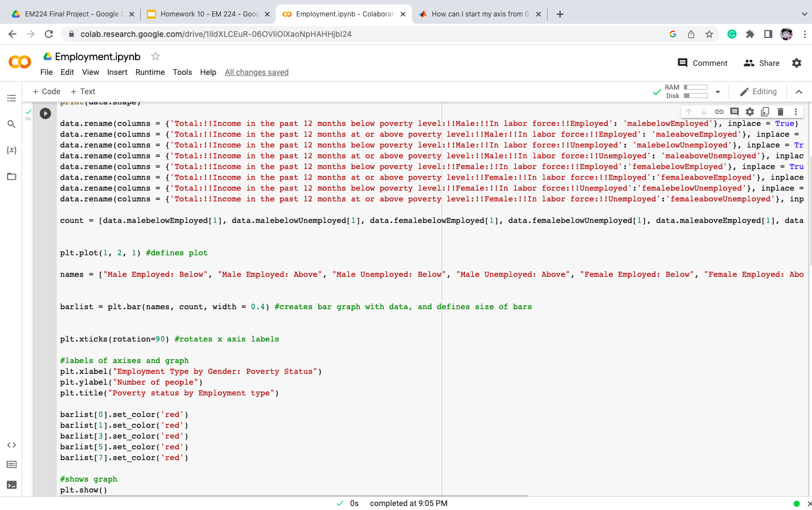Image resolution: width=812 pixels, height=510 pixels.
Task: Expand the RAM and Disk resources dropdown
Action: pos(718,91)
